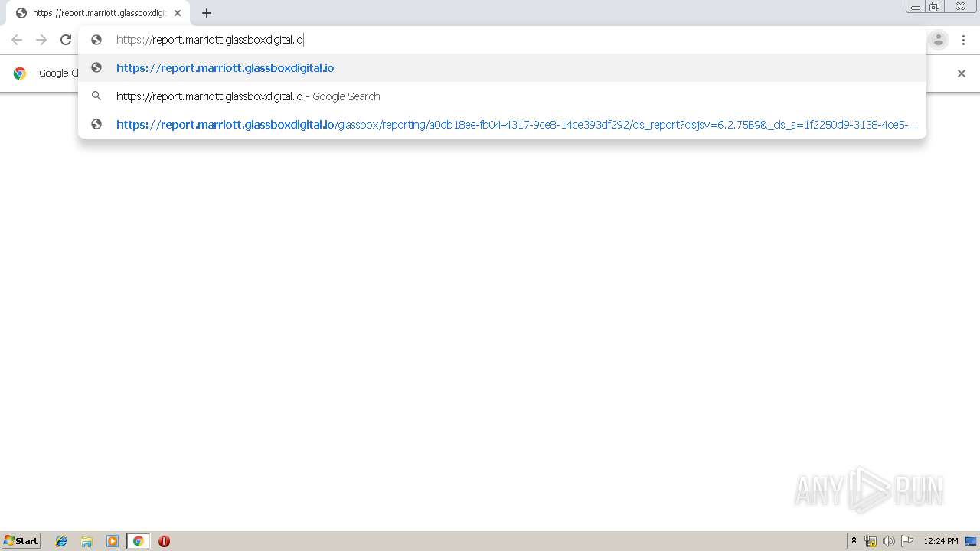This screenshot has height=551, width=980.
Task: Click the globe icon in address bar
Action: (96, 40)
